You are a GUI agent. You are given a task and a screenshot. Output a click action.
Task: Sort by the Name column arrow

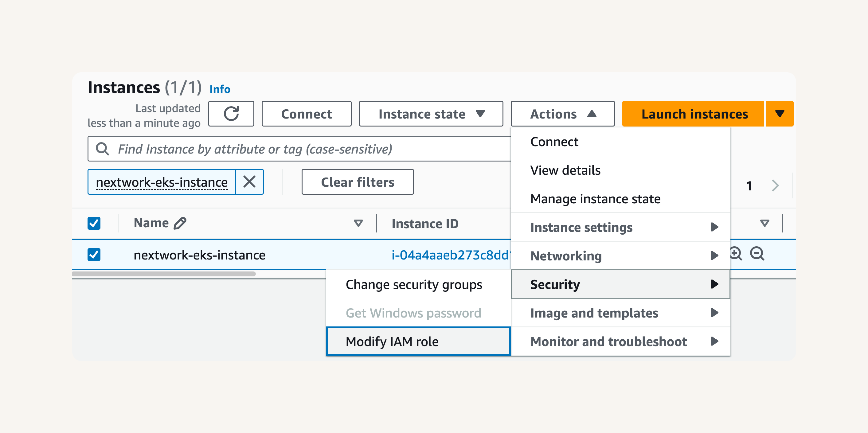coord(358,223)
